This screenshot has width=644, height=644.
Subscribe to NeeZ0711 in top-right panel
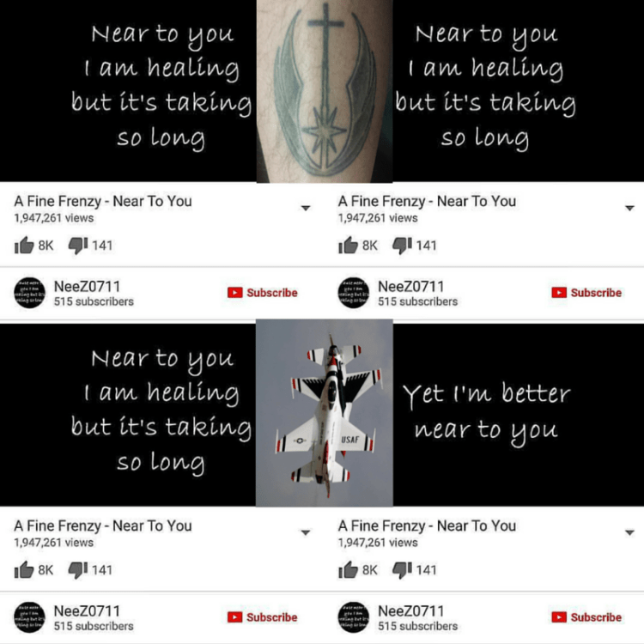[x=586, y=293]
